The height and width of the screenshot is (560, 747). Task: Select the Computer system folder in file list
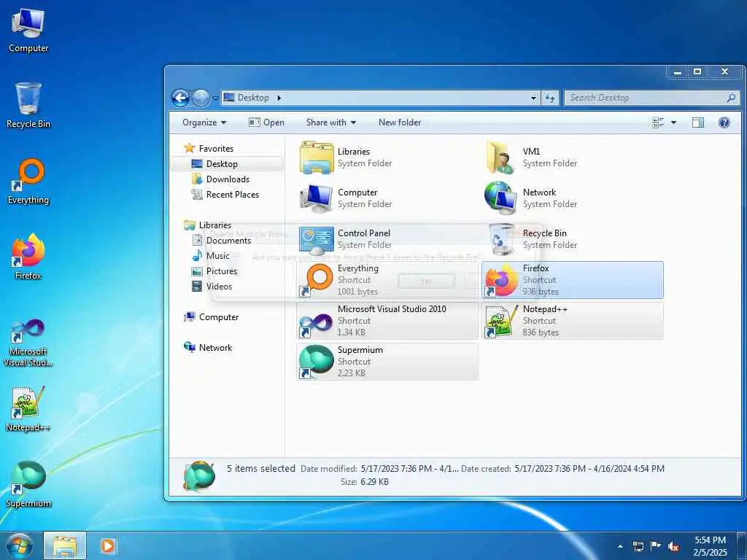click(387, 198)
